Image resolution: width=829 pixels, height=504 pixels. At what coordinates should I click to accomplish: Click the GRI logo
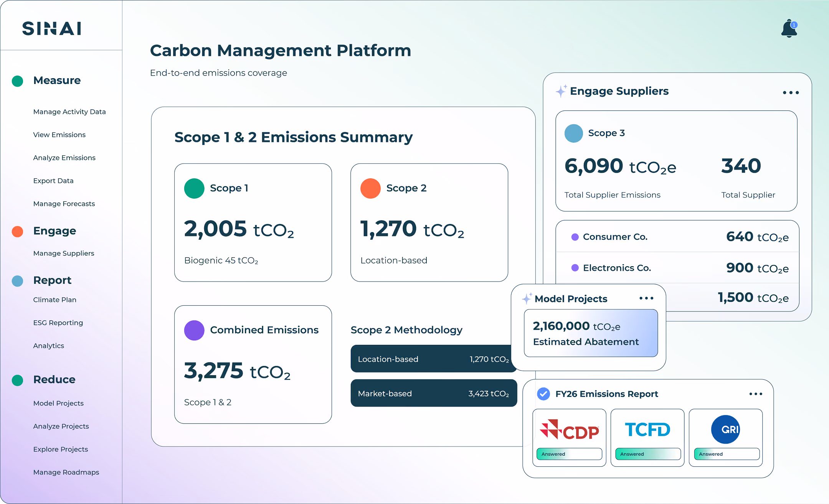coord(725,429)
